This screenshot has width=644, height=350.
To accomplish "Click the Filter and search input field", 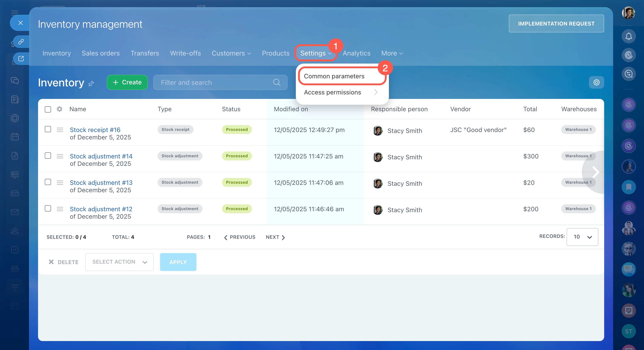I will pos(215,83).
